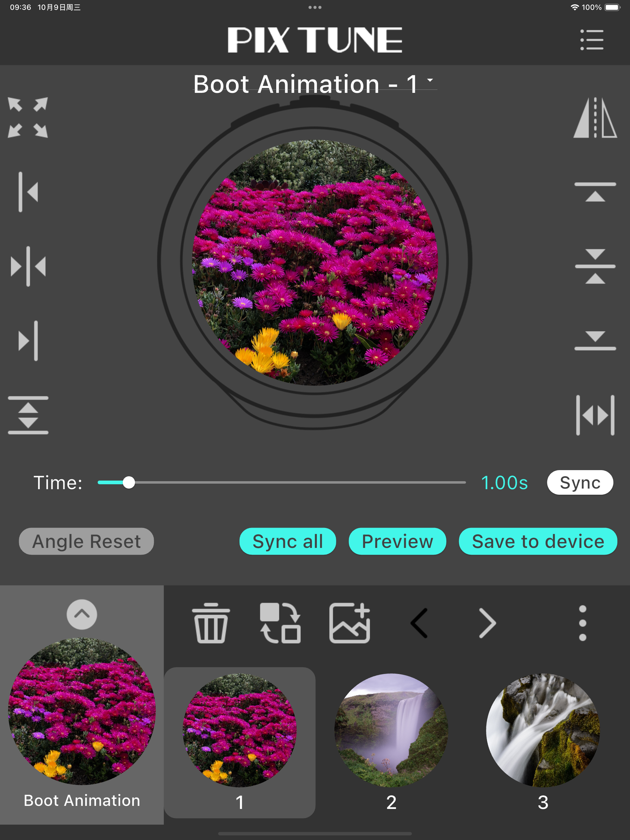
Task: Center the image vertically
Action: [x=595, y=266]
